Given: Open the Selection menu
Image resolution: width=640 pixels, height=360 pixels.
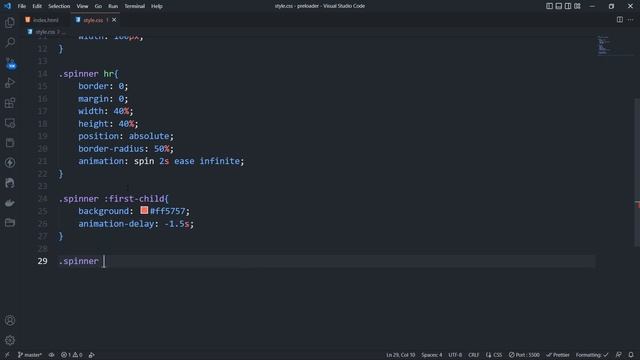Looking at the screenshot, I should click(59, 6).
